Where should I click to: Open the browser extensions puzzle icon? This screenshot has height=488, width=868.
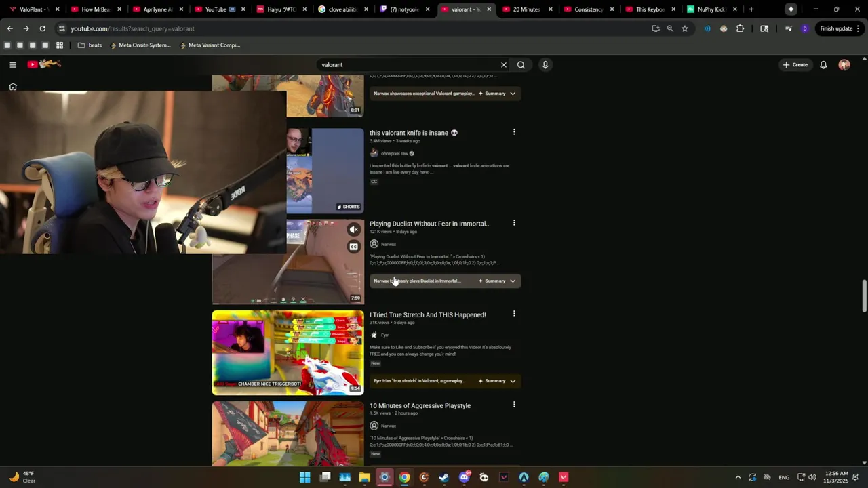tap(740, 28)
